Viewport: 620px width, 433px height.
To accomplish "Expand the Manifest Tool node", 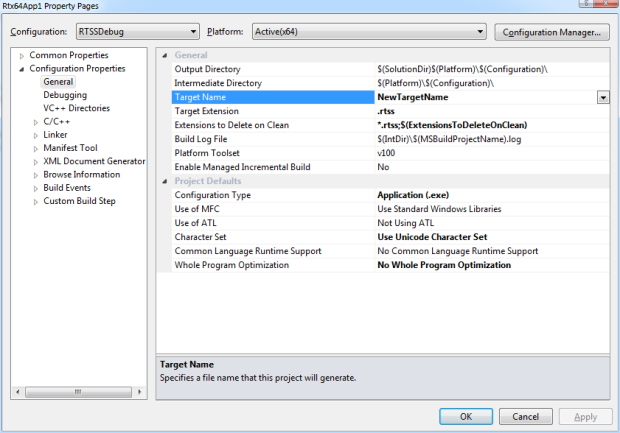I will pyautogui.click(x=36, y=148).
